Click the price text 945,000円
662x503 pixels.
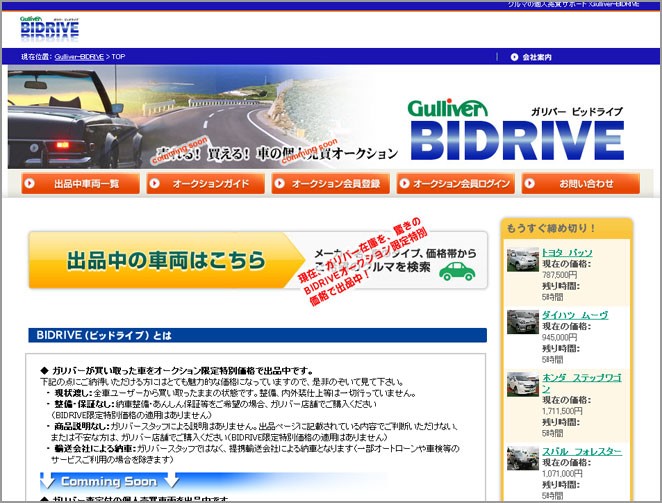pos(559,337)
